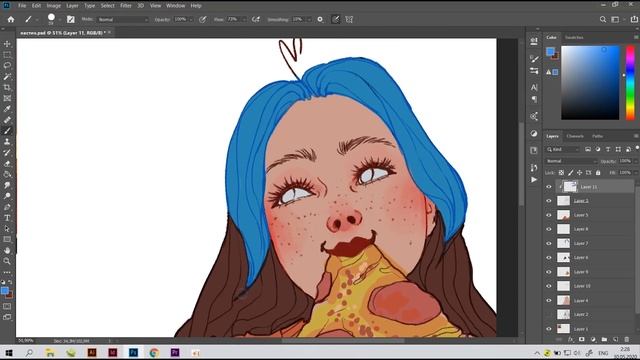
Task: Switch to the Swatches tab
Action: (x=574, y=37)
